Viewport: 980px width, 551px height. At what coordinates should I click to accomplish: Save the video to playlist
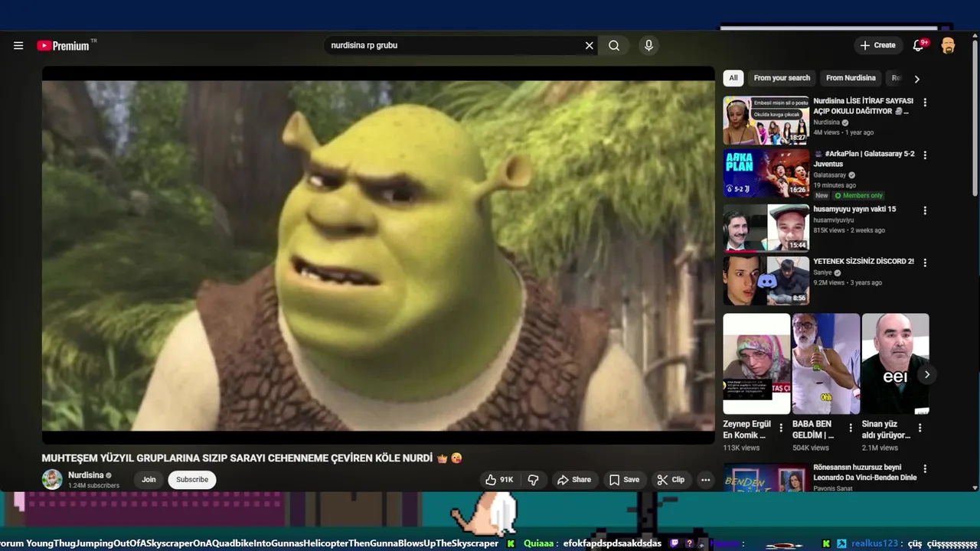[x=624, y=480]
